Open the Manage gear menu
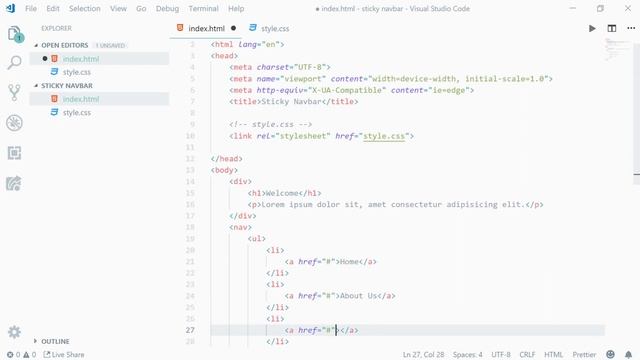Viewport: 640px width, 360px height. coord(14,332)
